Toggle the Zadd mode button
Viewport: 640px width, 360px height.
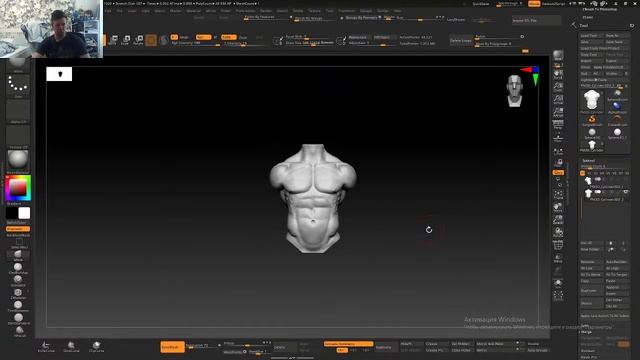point(229,37)
